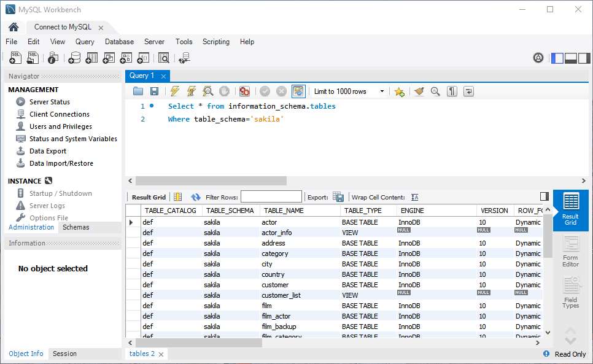The width and height of the screenshot is (593, 364).
Task: Open Limit to 1000 rows dropdown
Action: [x=382, y=91]
